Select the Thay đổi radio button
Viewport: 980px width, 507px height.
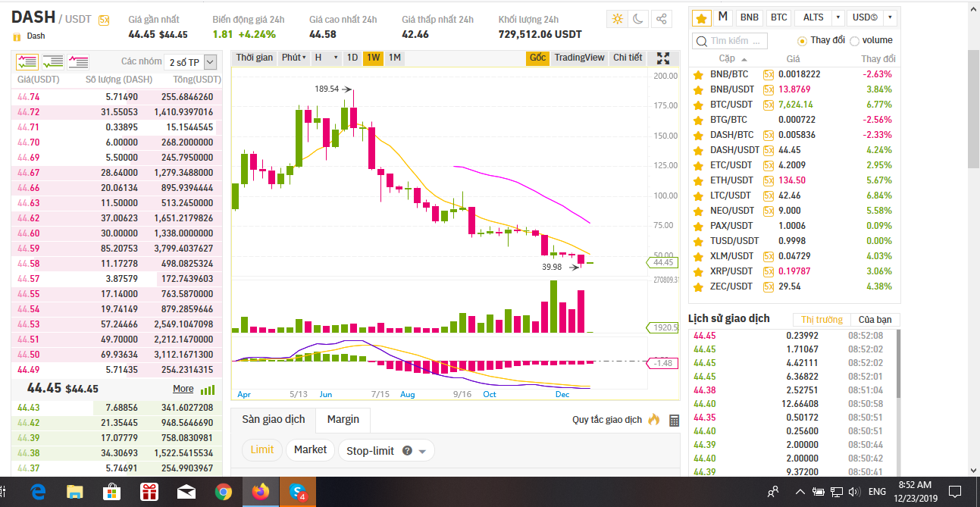[802, 41]
